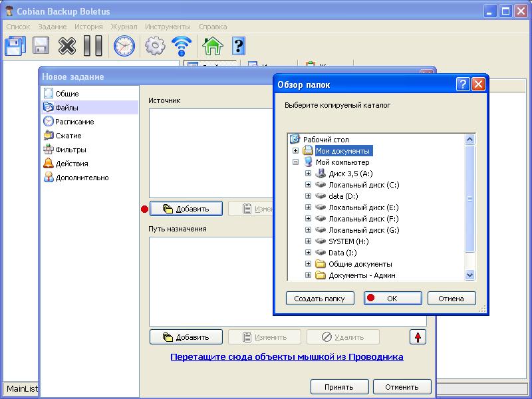
Task: Click Добавить under Источник
Action: [186, 209]
